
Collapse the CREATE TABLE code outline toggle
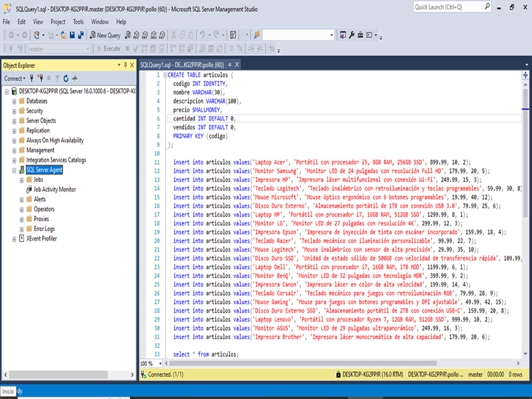pyautogui.click(x=165, y=75)
